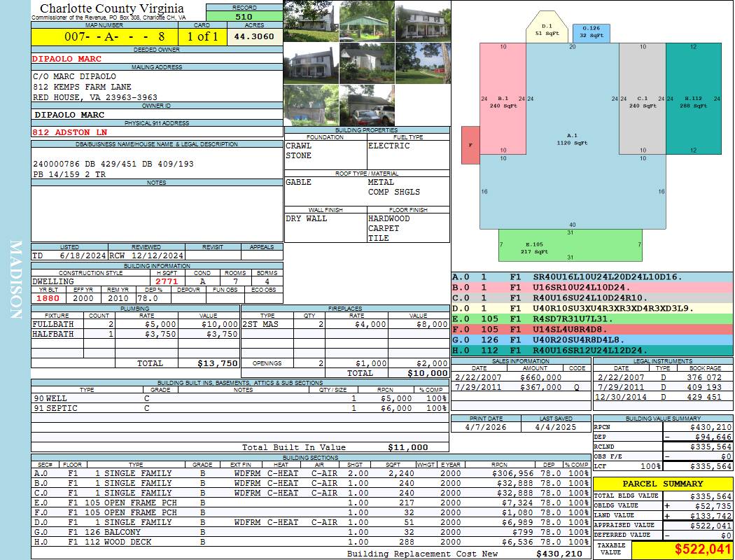
Task: Select the teal H.112 section in the sketch
Action: click(693, 99)
